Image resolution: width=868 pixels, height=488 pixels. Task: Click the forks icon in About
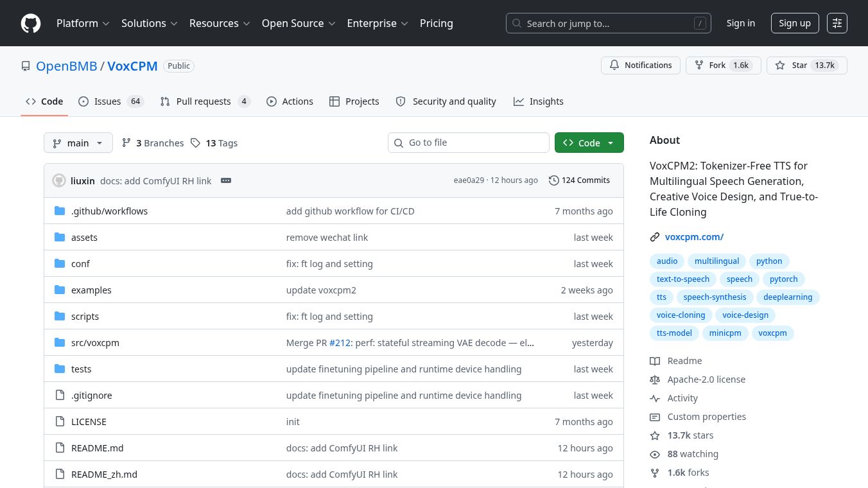coord(655,473)
